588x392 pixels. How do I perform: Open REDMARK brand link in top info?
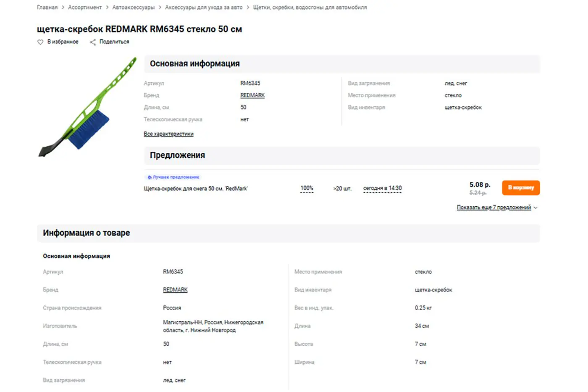tap(252, 95)
